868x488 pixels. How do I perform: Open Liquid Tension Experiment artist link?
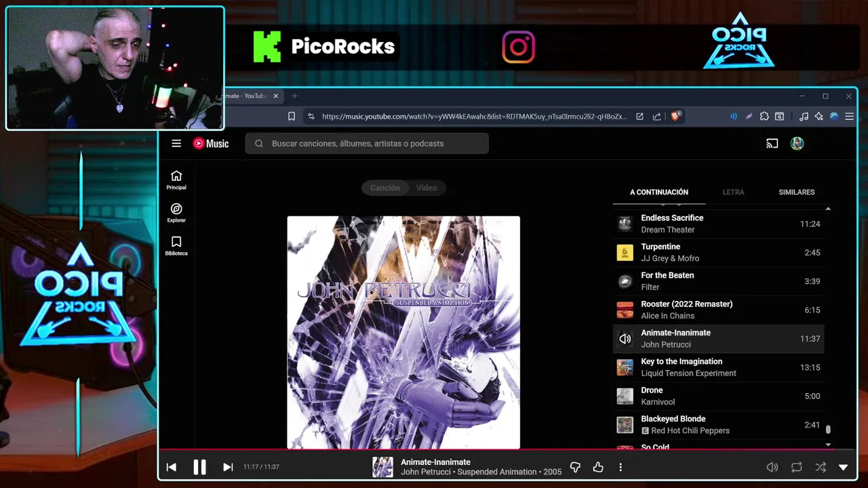point(688,373)
